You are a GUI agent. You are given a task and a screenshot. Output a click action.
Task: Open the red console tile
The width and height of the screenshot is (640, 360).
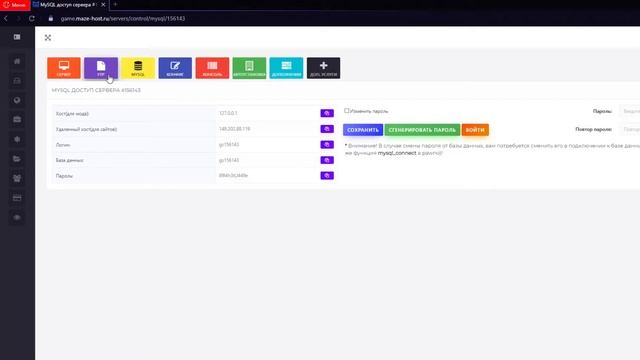212,68
